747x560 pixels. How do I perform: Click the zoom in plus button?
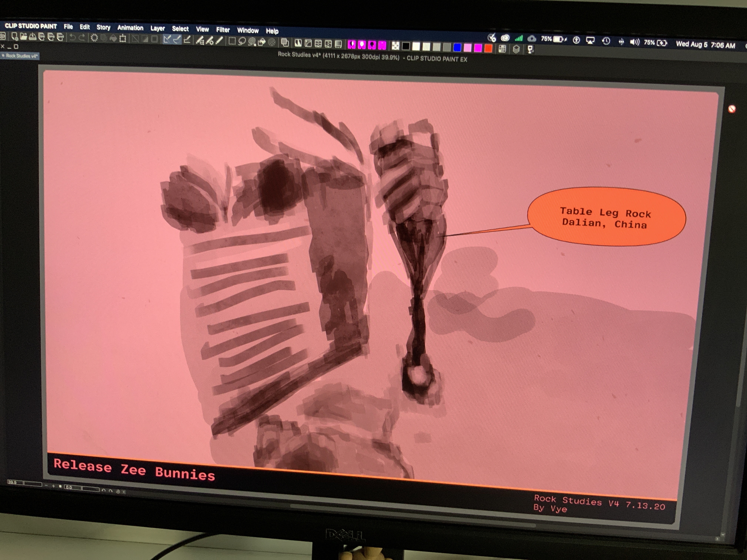pos(53,486)
